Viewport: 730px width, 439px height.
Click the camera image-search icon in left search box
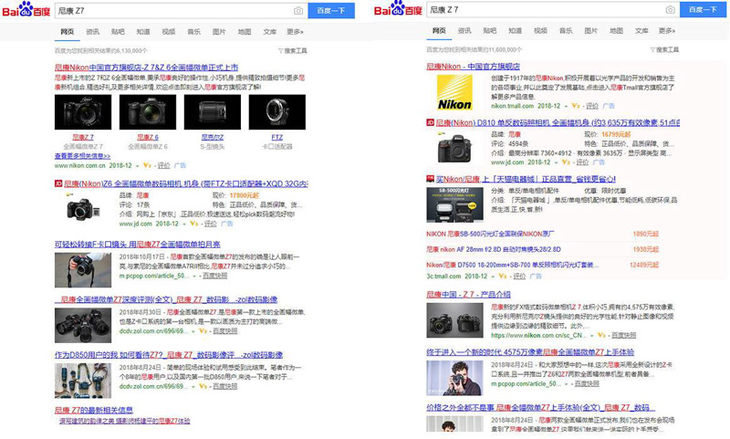298,11
